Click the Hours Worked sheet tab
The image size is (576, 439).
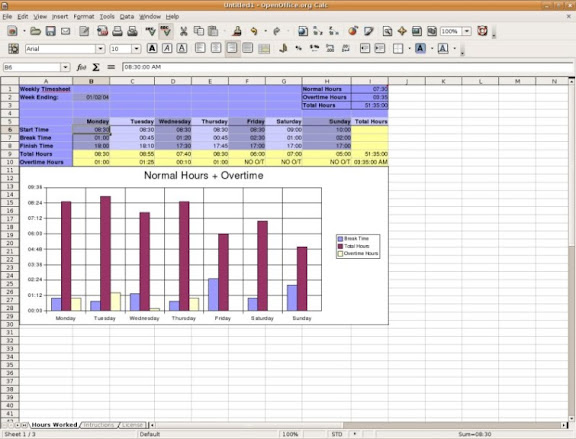(x=54, y=425)
